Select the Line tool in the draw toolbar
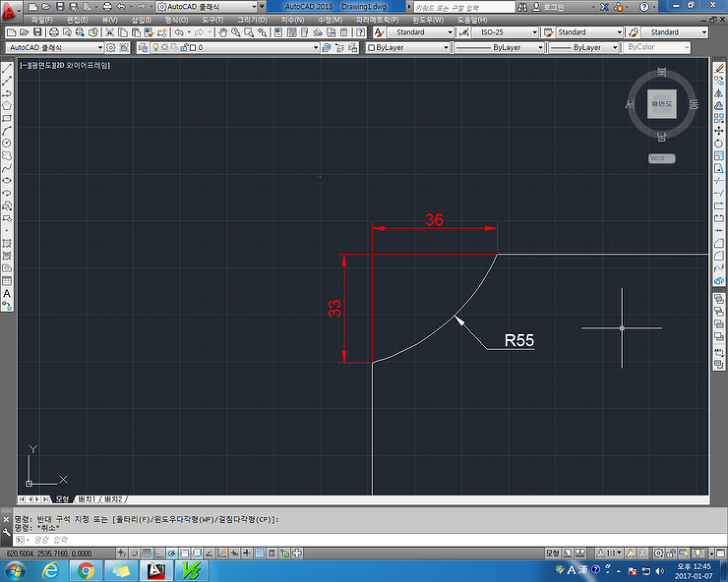728x582 pixels. click(7, 68)
